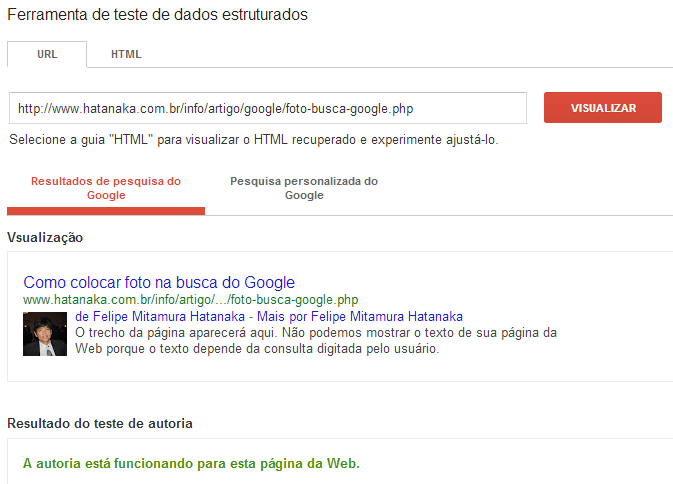The width and height of the screenshot is (673, 484).
Task: Click the author photo thumbnail
Action: point(45,334)
